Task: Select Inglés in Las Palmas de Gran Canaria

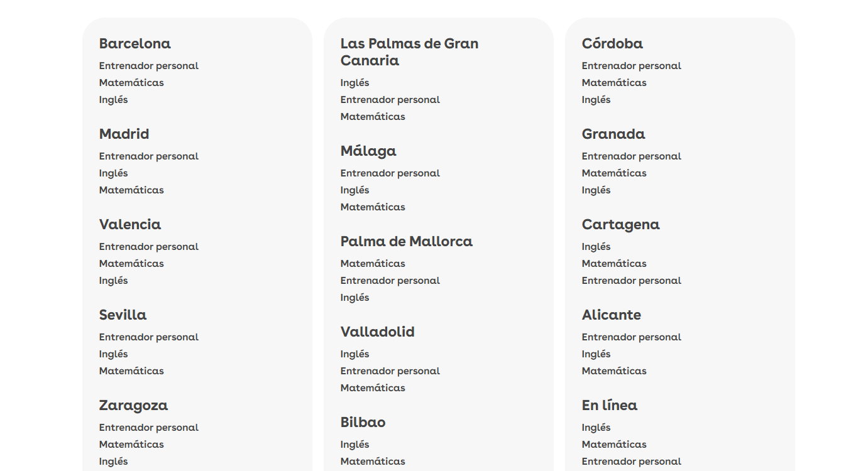Action: point(354,82)
